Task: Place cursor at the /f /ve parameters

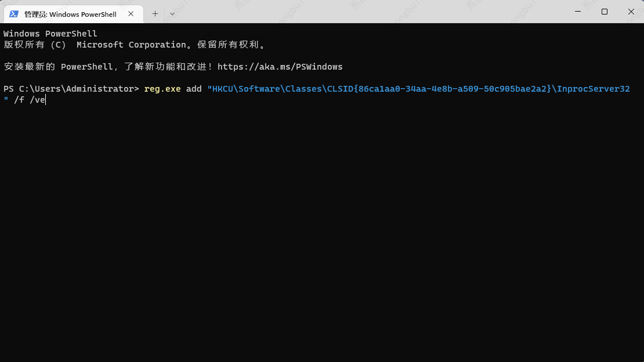Action: [29, 100]
